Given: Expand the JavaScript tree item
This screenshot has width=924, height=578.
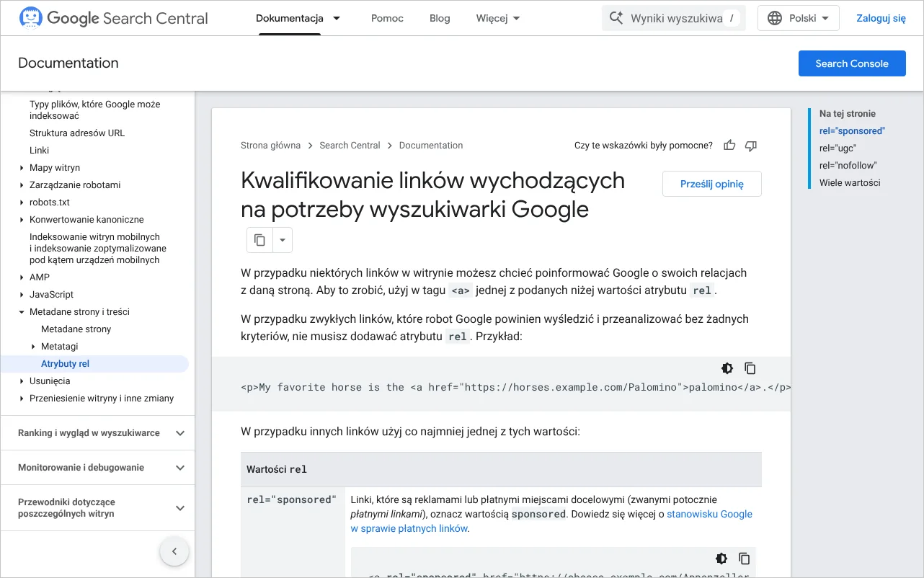Looking at the screenshot, I should pyautogui.click(x=22, y=295).
